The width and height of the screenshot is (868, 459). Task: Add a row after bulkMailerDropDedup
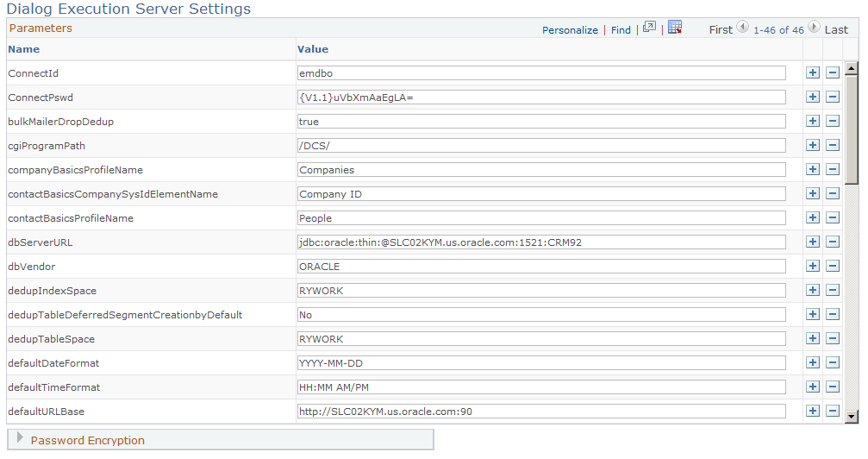[x=813, y=121]
